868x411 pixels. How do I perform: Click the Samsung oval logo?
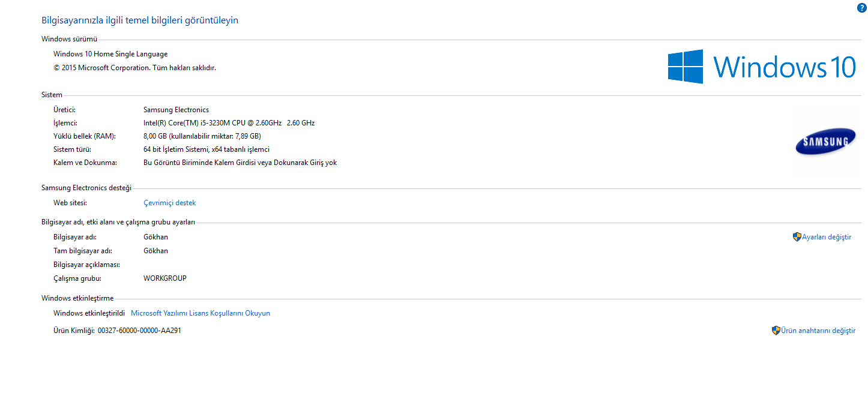tap(825, 142)
